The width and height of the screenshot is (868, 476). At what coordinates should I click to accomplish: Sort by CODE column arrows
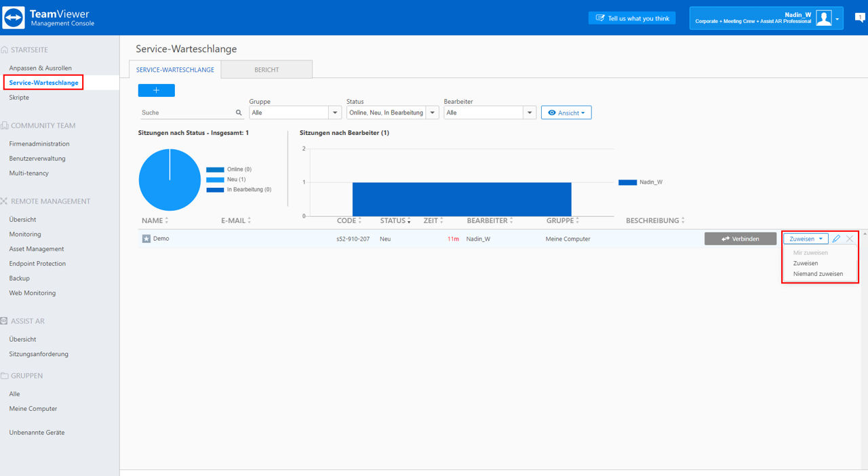pyautogui.click(x=360, y=220)
